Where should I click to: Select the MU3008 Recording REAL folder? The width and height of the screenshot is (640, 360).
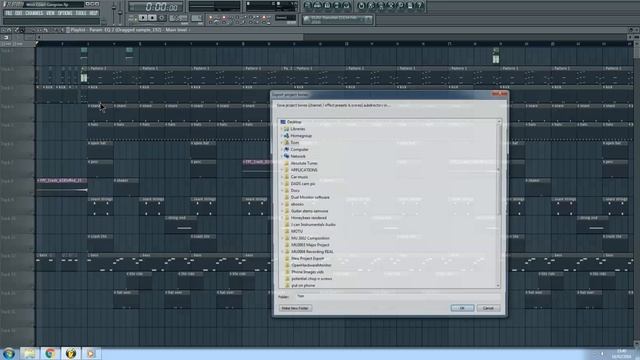(x=312, y=252)
